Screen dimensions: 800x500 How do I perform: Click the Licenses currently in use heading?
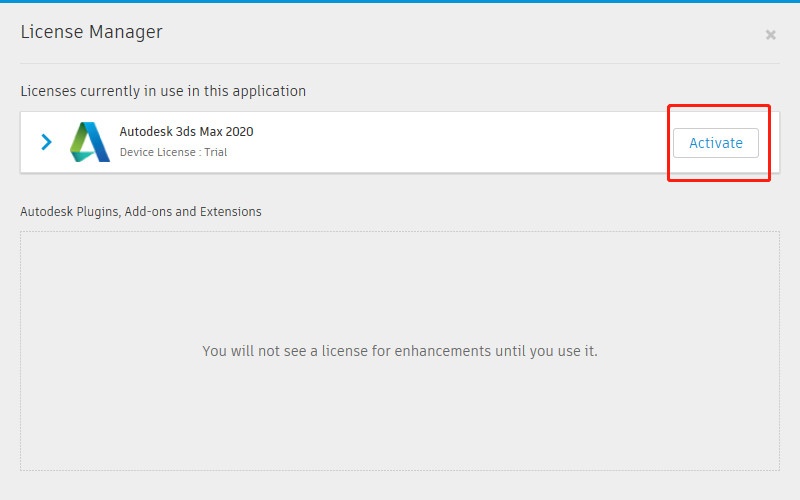click(163, 91)
